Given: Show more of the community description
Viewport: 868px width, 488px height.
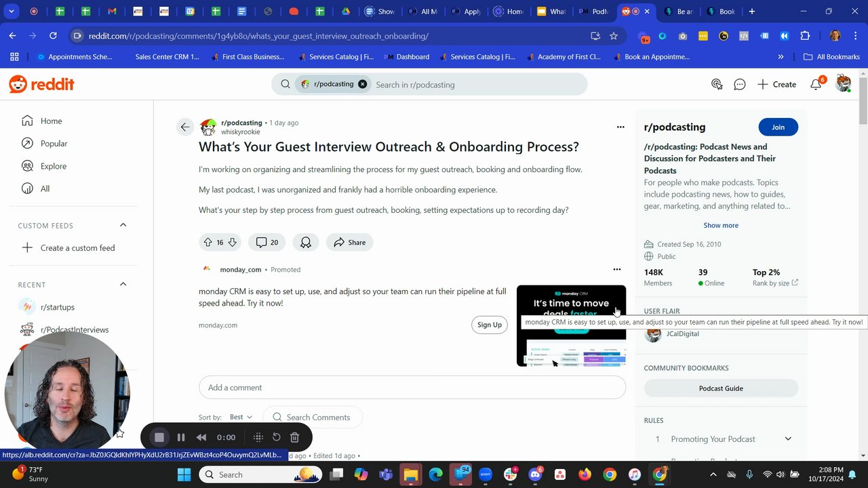Looking at the screenshot, I should (721, 225).
